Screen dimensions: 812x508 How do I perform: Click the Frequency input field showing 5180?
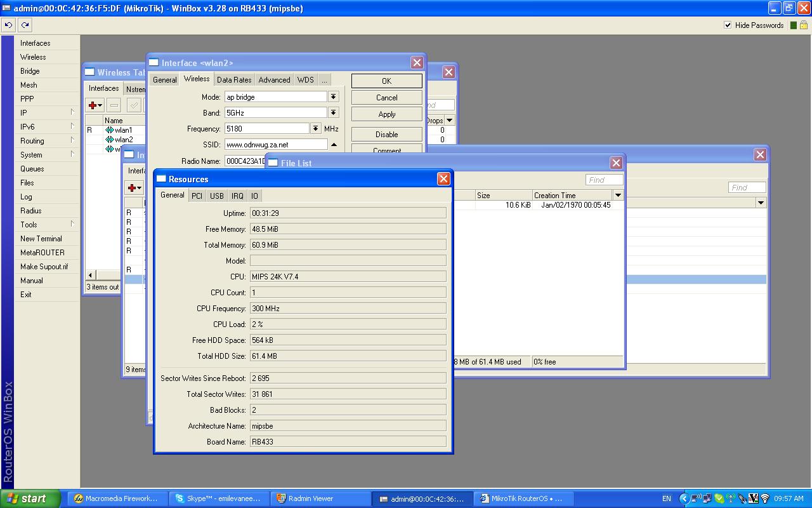pos(267,129)
